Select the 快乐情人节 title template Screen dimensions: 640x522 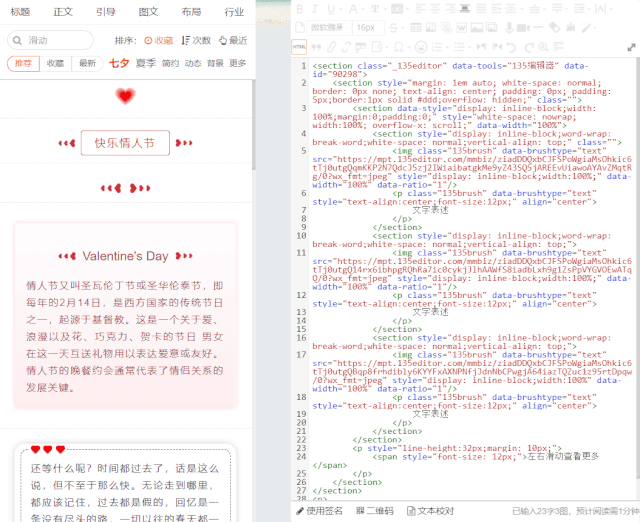click(125, 143)
